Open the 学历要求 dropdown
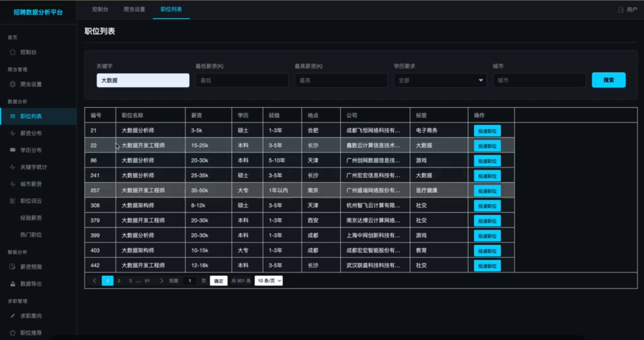 click(x=440, y=80)
